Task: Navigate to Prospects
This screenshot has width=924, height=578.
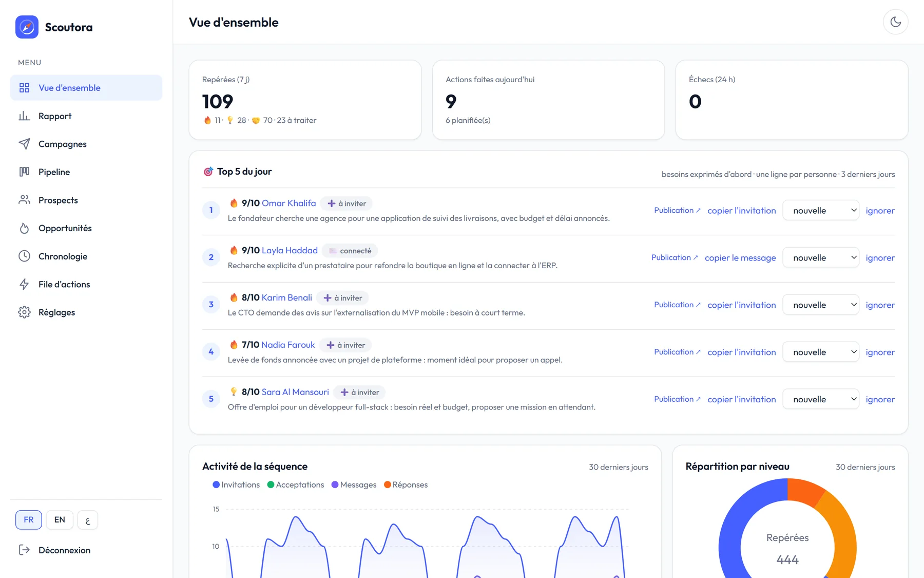Action: pyautogui.click(x=86, y=200)
